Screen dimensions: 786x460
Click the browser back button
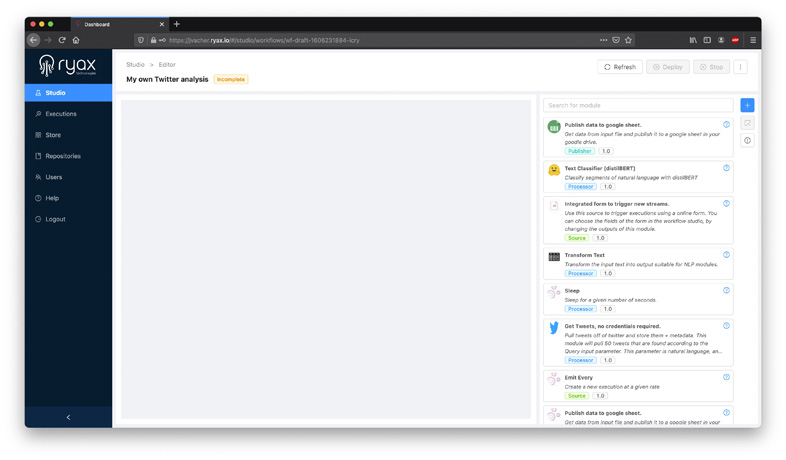(x=34, y=40)
